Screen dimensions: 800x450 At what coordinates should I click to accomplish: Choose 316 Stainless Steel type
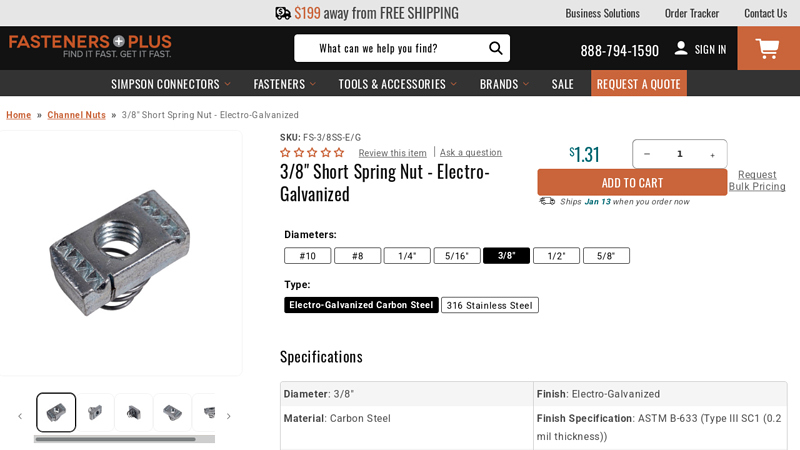[x=489, y=305]
